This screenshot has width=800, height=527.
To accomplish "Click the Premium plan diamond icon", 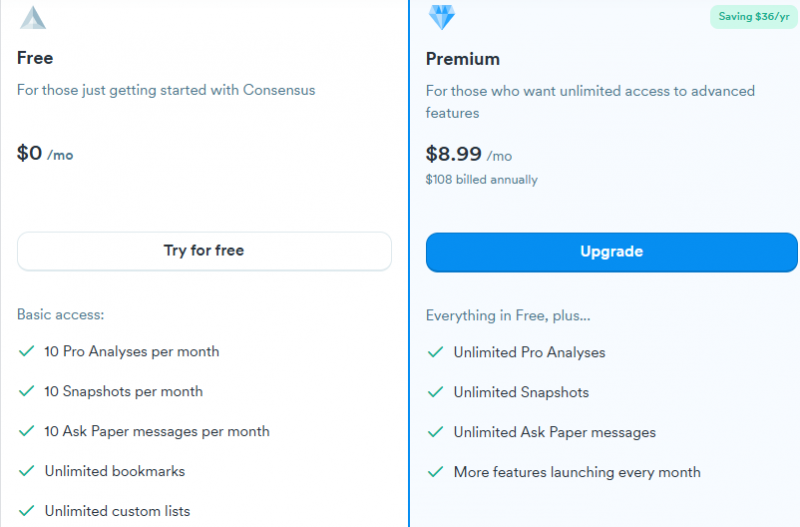I will (441, 17).
